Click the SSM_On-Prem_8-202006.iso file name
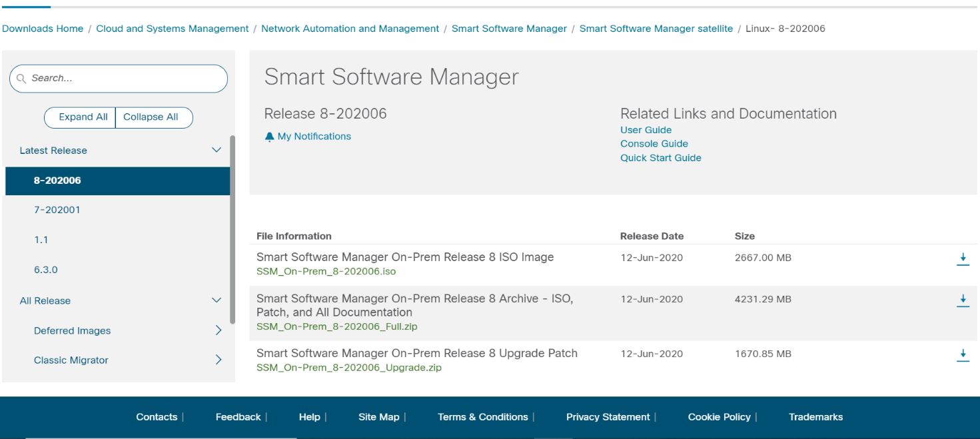The height and width of the screenshot is (439, 980). pyautogui.click(x=326, y=272)
